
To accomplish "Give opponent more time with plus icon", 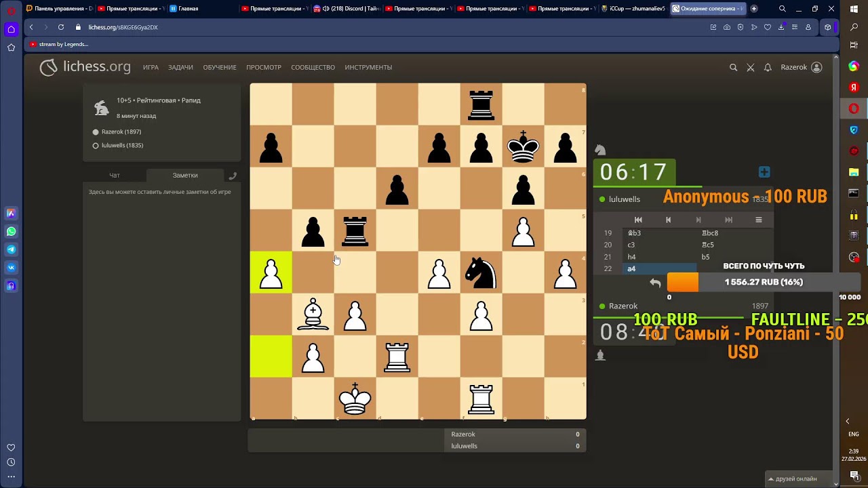I will point(764,172).
